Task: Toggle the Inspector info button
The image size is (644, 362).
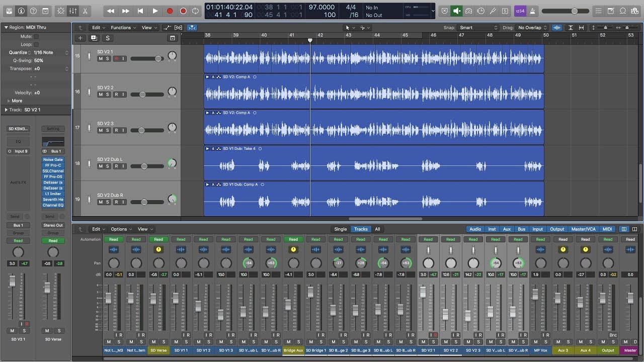Action: point(21,11)
